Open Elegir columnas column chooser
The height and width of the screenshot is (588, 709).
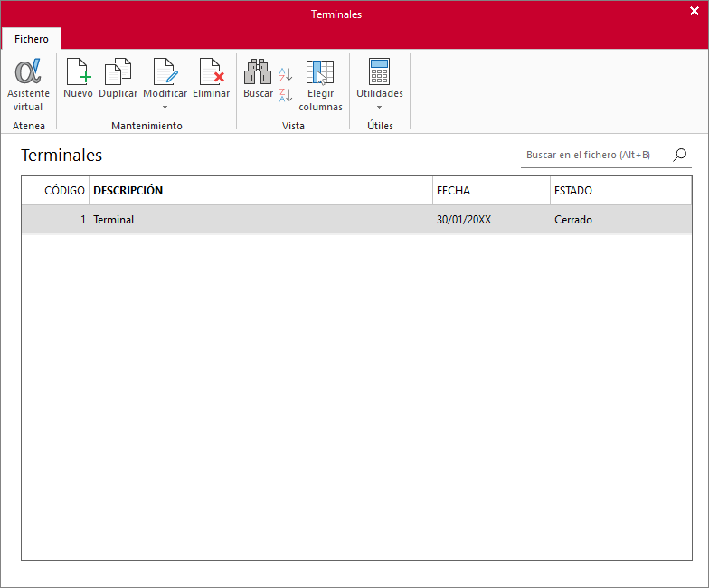point(320,72)
